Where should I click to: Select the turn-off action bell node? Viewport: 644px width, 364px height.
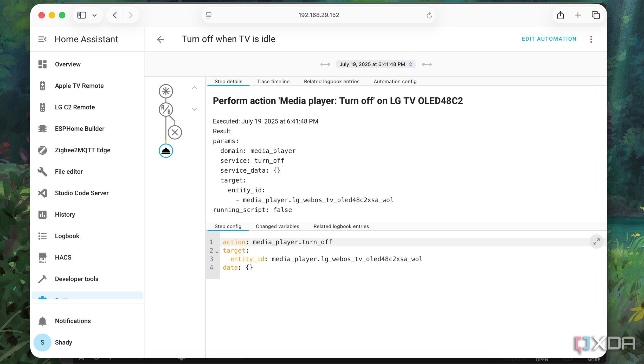(x=166, y=151)
